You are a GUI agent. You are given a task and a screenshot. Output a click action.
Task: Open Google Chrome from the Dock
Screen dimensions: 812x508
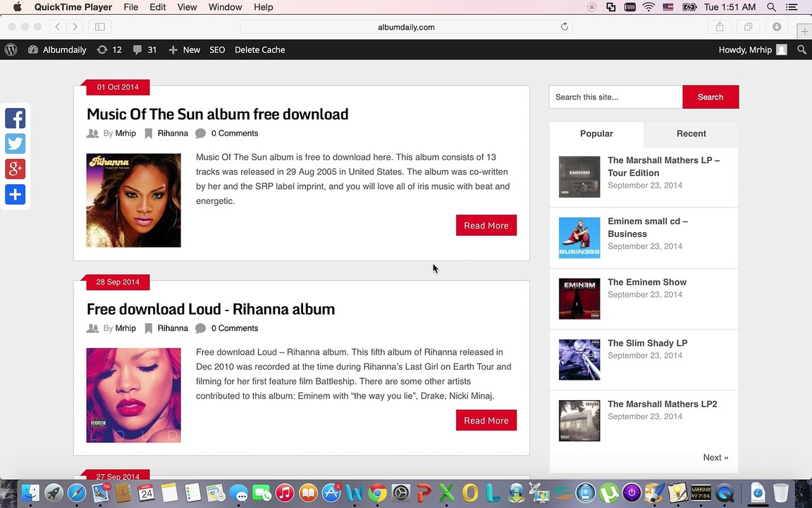pyautogui.click(x=378, y=493)
